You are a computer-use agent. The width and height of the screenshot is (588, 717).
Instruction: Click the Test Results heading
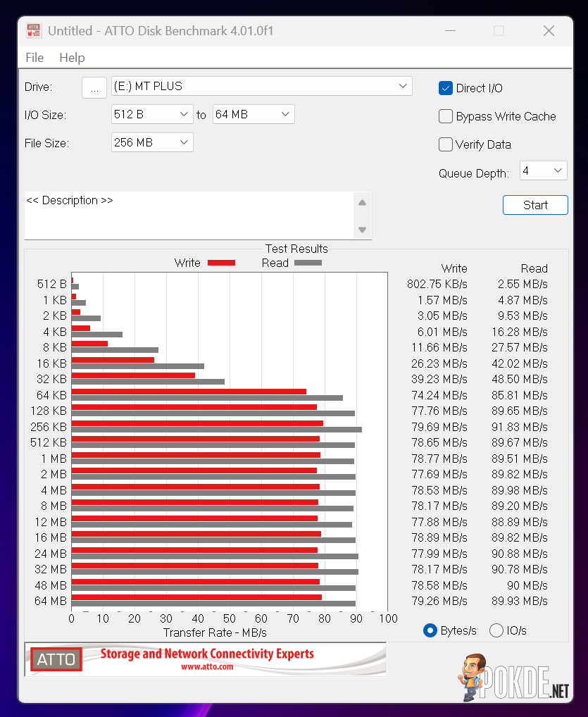pyautogui.click(x=296, y=249)
